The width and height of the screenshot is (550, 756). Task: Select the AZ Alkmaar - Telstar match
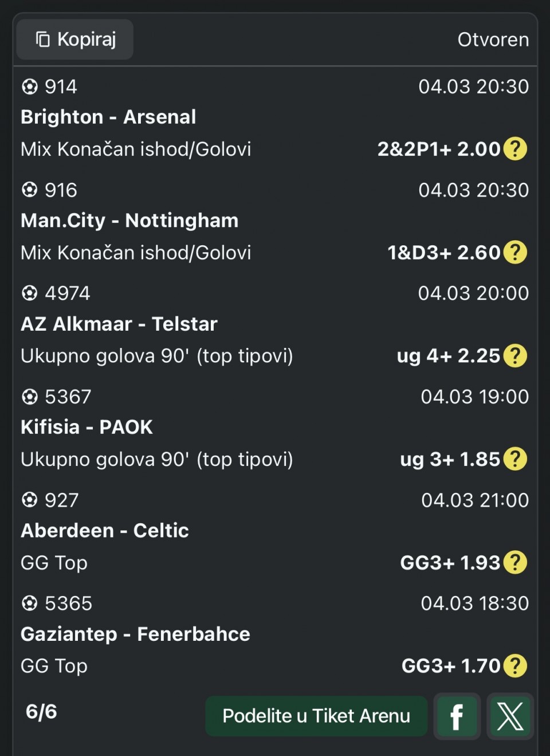119,324
